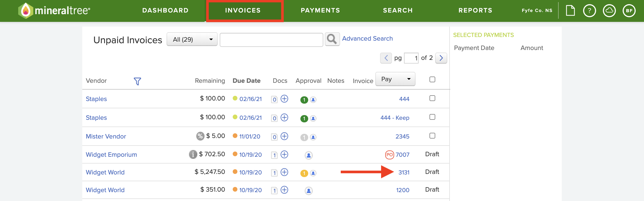Open invoice 444 - Keep link
The height and width of the screenshot is (201, 644).
pos(395,118)
